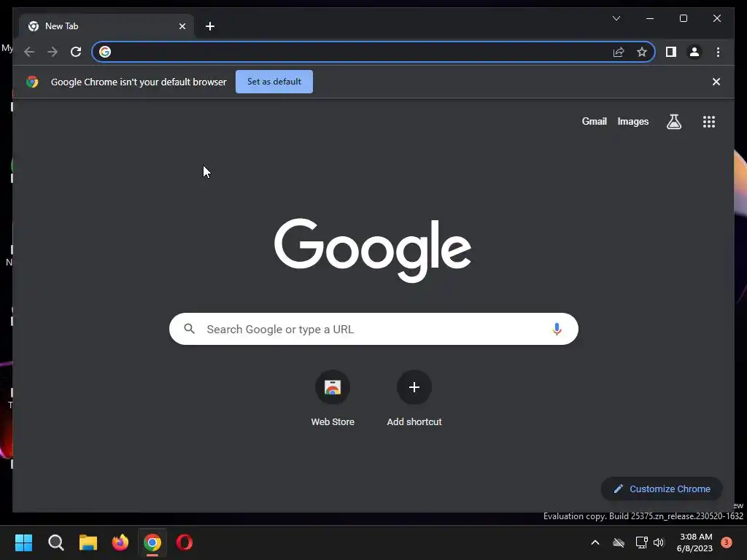Select the New Tab tab
The image size is (747, 560).
tap(107, 26)
